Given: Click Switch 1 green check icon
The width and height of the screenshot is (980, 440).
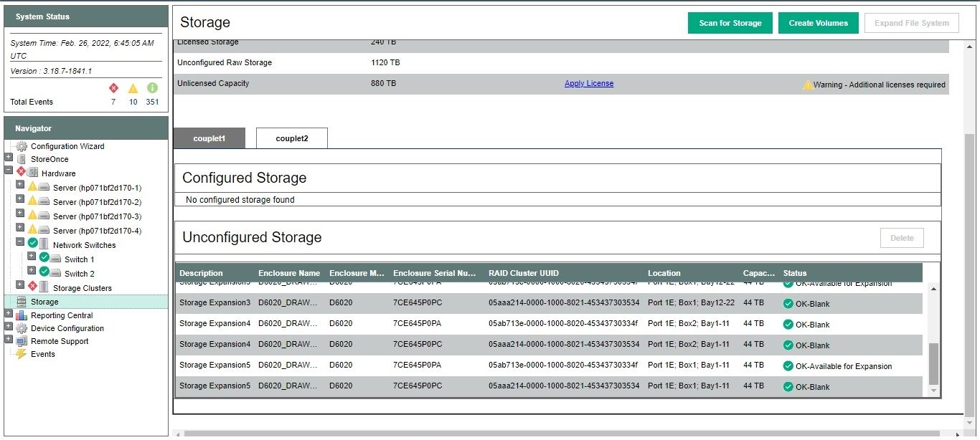Looking at the screenshot, I should click(x=44, y=258).
